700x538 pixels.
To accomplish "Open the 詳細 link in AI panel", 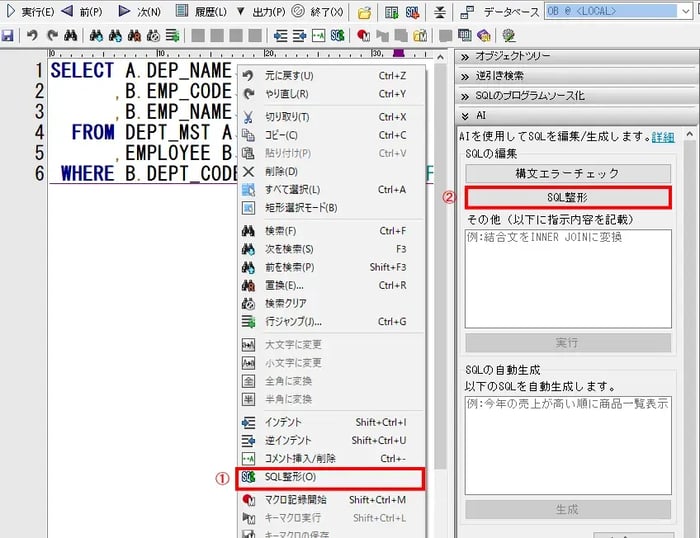I will pos(662,136).
